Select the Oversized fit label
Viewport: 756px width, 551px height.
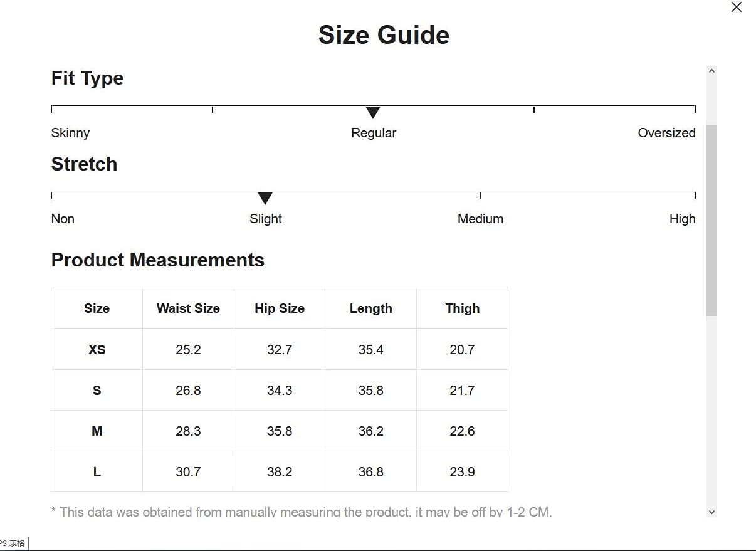(666, 133)
